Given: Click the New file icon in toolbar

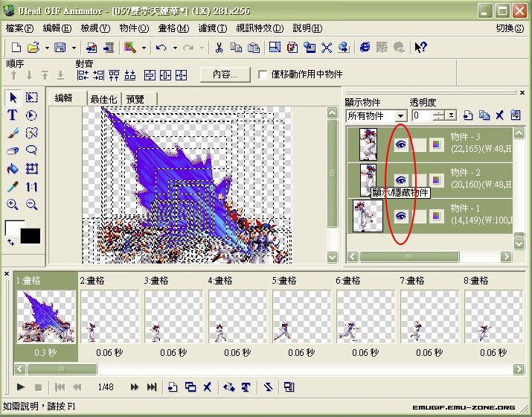Looking at the screenshot, I should (16, 48).
